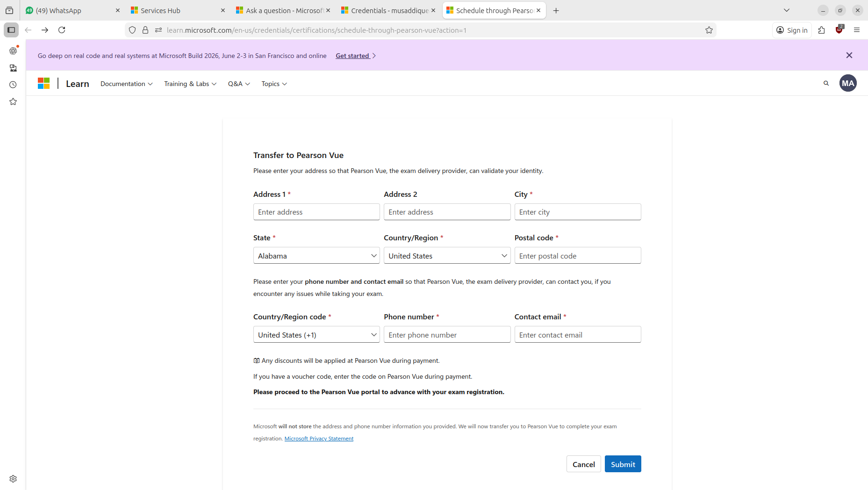List all tabs dropdown arrow

(x=787, y=10)
